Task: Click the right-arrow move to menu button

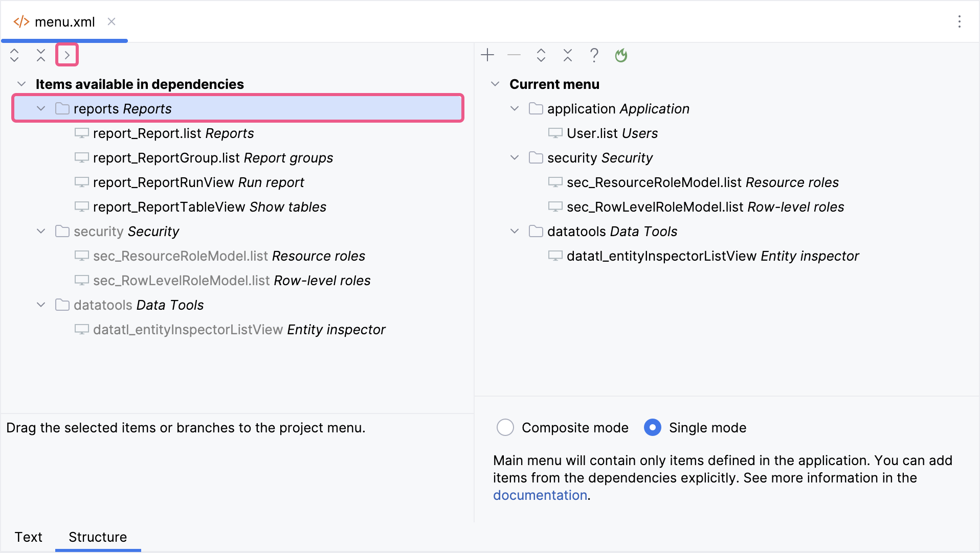Action: pyautogui.click(x=67, y=55)
